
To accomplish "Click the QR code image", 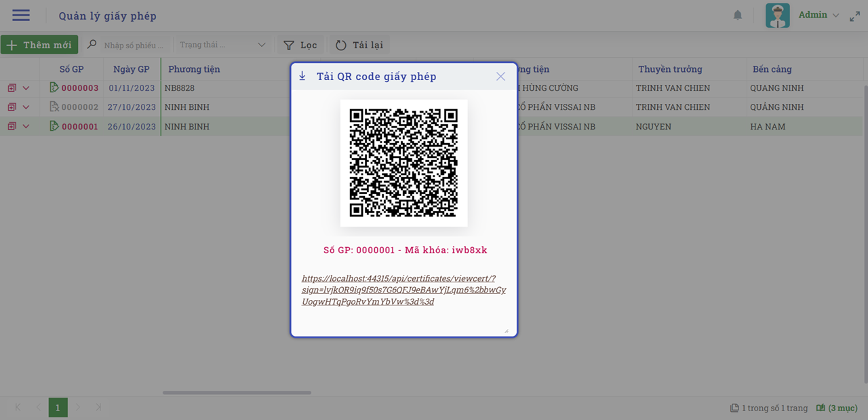I will point(403,163).
